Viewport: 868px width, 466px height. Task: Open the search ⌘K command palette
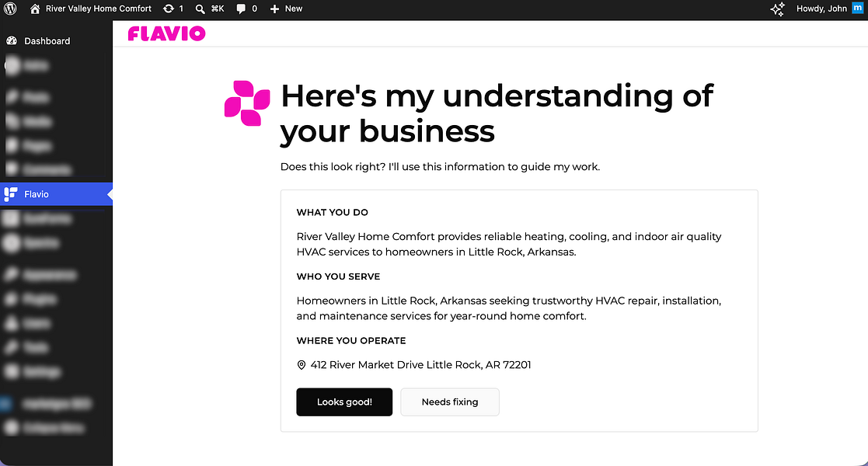[x=210, y=9]
